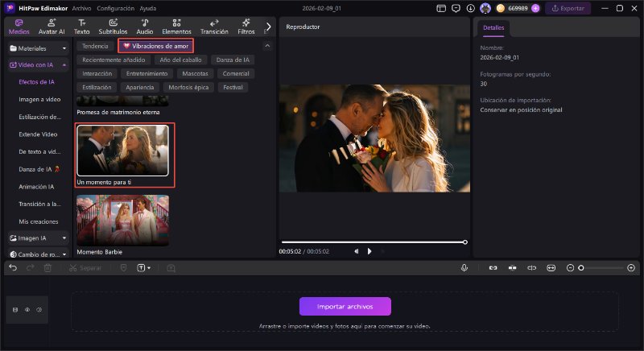
Task: Open the feedback message icon
Action: pos(456,8)
